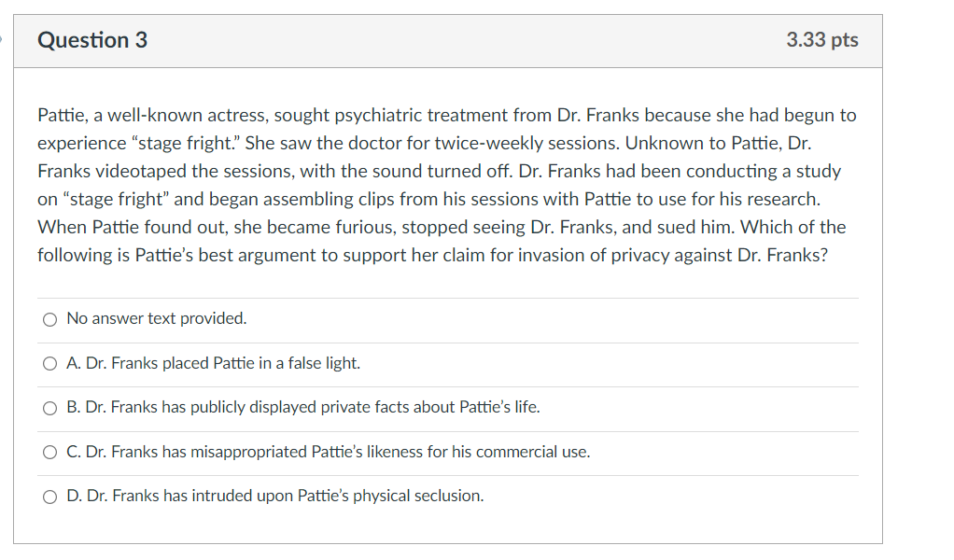This screenshot has width=954, height=560.
Task: Click the "No answer text provided." label
Action: click(157, 318)
